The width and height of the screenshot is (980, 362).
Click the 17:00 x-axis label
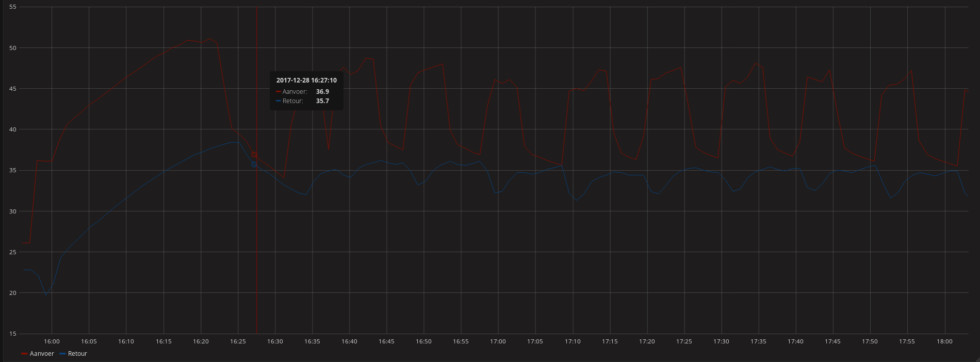[x=498, y=341]
